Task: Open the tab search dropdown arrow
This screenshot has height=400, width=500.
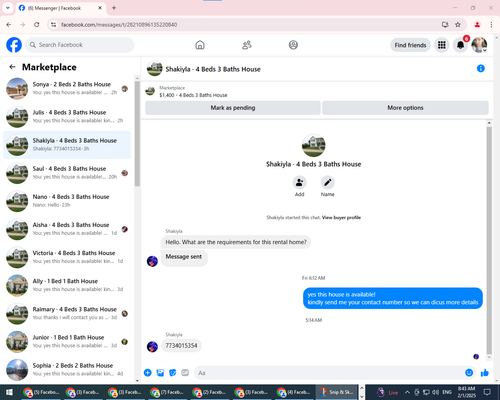Action: pyautogui.click(x=8, y=8)
